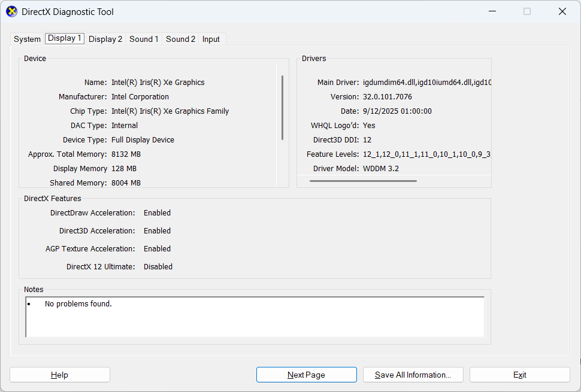Click the '8132 MB' total memory value
The width and height of the screenshot is (581, 392).
(x=126, y=154)
